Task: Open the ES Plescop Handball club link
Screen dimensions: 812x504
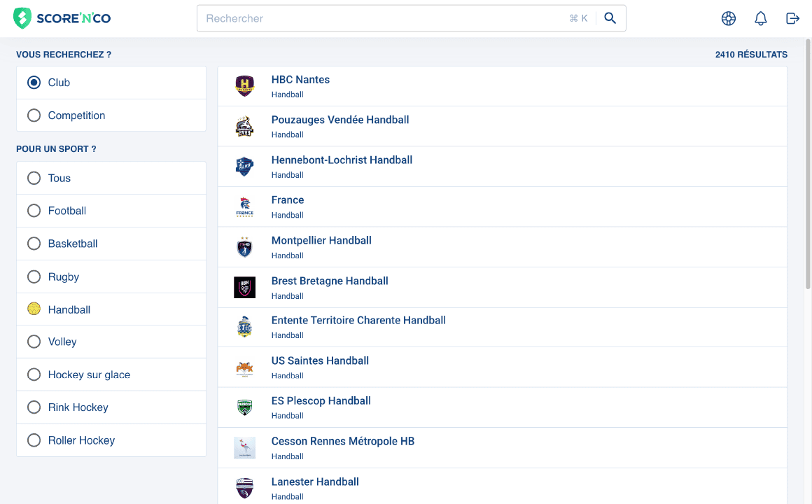Action: (x=321, y=400)
